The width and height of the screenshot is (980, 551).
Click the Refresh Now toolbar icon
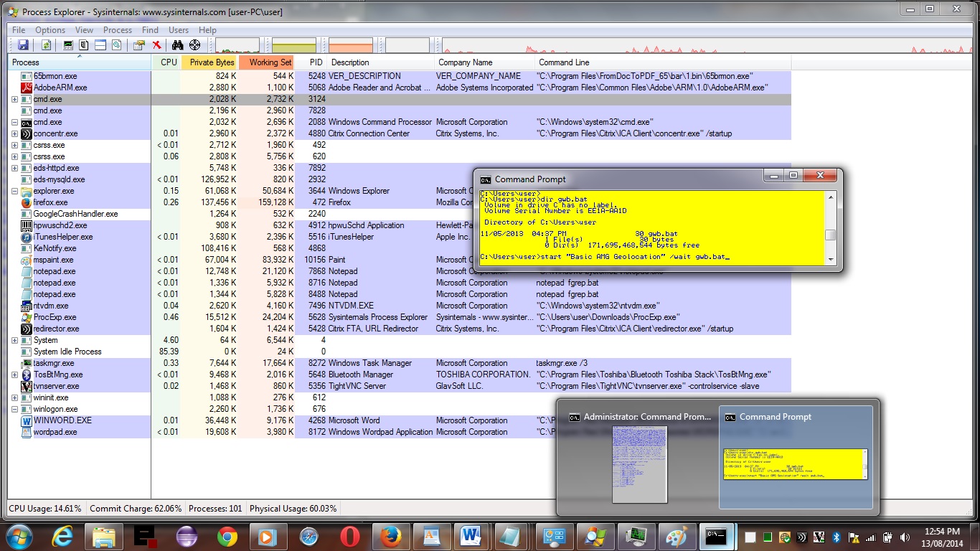tap(46, 45)
